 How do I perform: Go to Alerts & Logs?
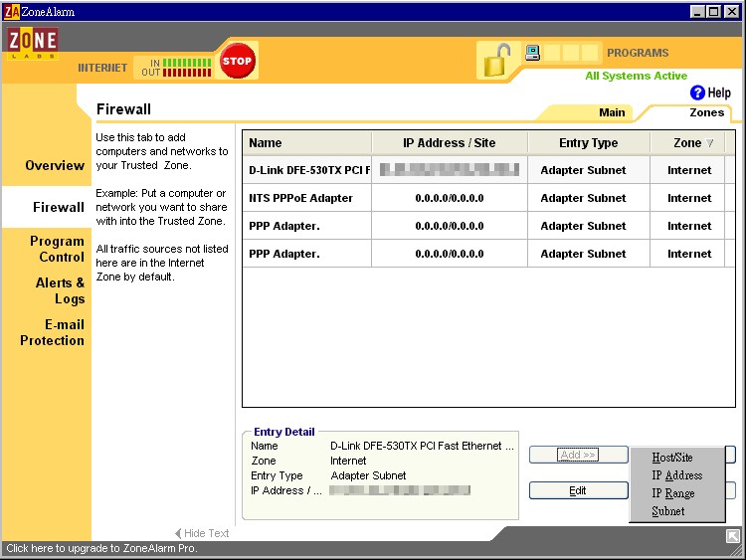pos(60,290)
